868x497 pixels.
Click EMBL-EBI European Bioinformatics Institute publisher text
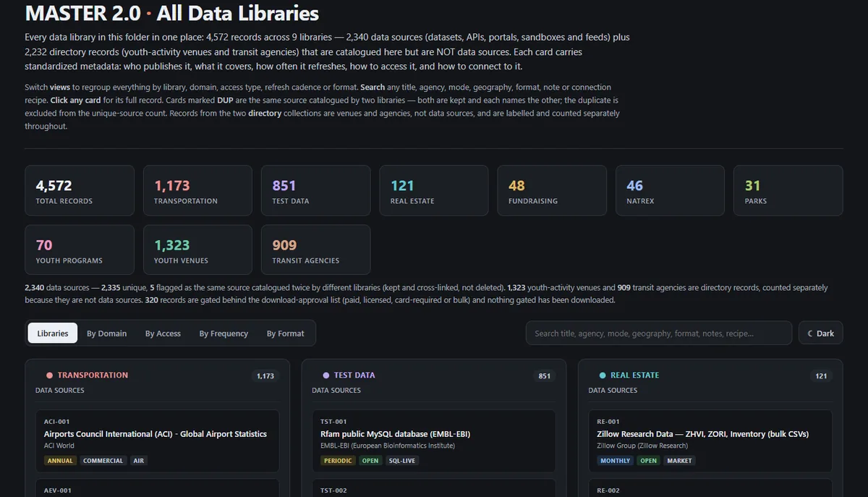388,446
